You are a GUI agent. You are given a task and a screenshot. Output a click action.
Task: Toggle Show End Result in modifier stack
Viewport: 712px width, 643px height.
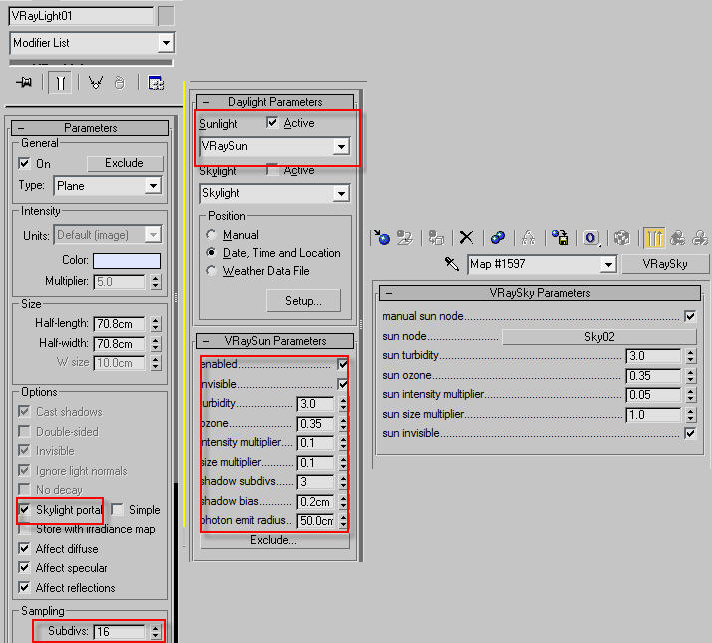pos(60,84)
